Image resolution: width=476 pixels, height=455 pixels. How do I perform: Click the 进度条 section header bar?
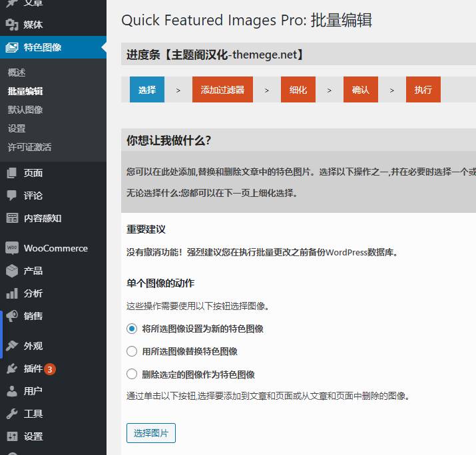pyautogui.click(x=298, y=55)
